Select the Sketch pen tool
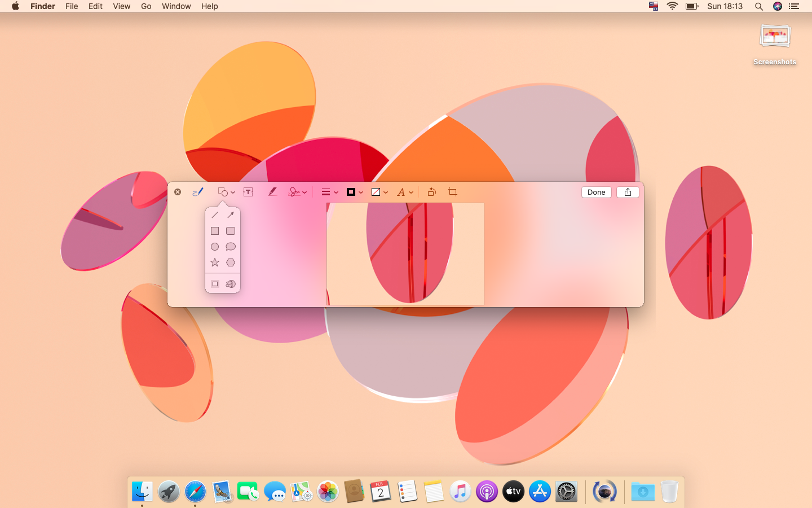The image size is (812, 508). point(197,192)
